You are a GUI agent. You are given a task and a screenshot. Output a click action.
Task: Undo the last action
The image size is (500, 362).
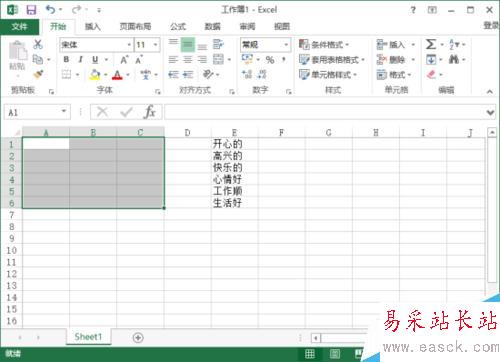pos(50,10)
